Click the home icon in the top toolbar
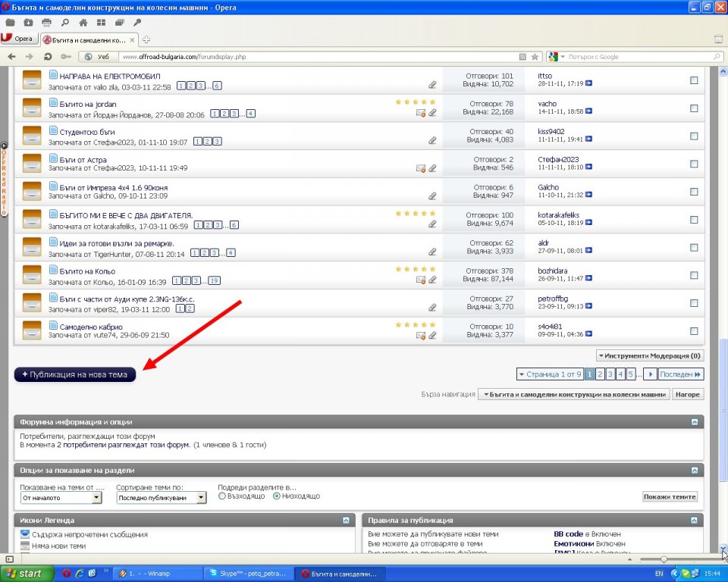Viewport: 728px width, 582px height. [x=83, y=22]
